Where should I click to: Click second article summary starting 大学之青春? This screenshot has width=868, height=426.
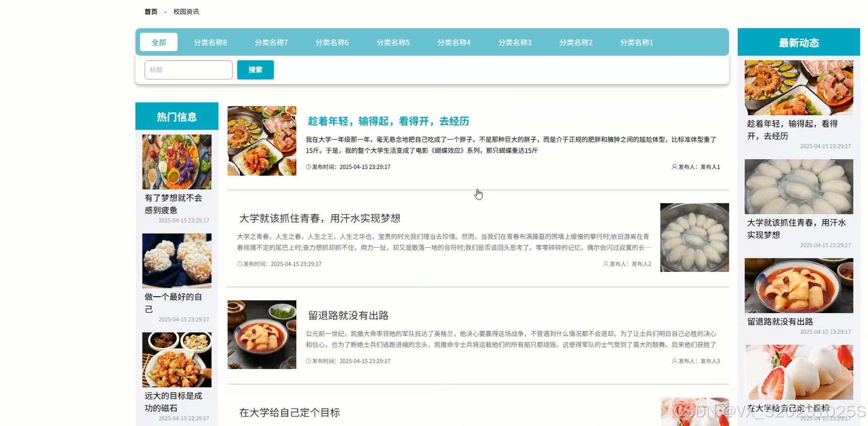pyautogui.click(x=444, y=242)
